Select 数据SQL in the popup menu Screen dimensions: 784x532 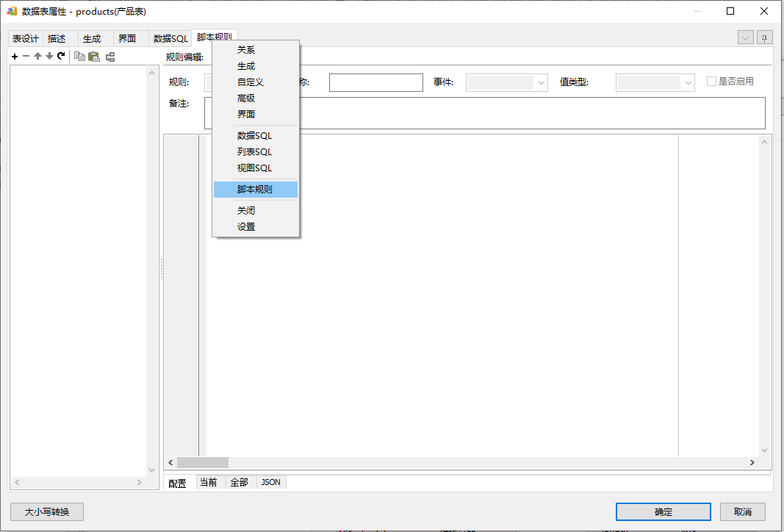tap(254, 136)
